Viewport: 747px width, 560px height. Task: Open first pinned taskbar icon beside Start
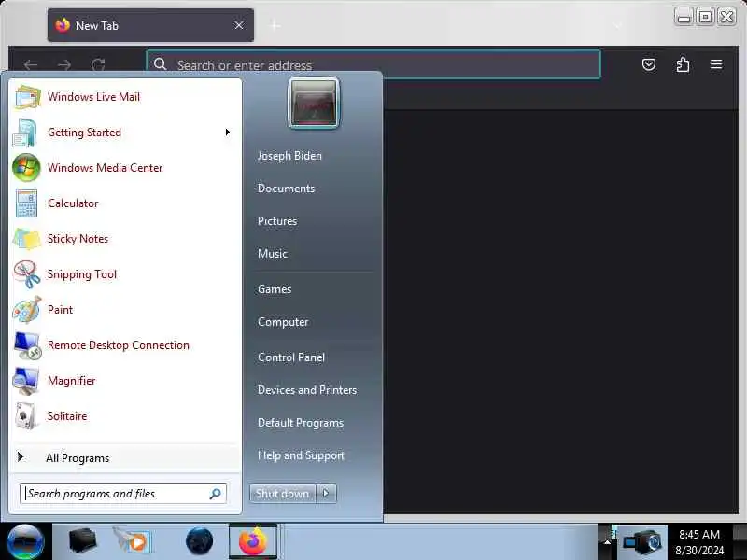tap(82, 541)
